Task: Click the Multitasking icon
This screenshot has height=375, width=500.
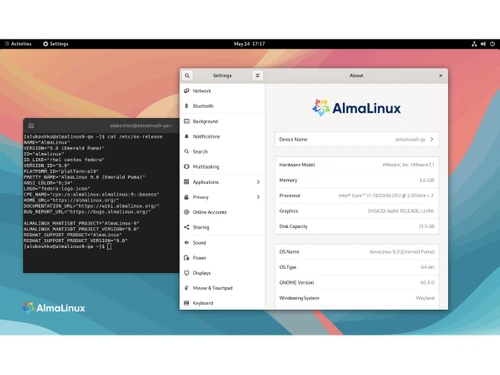Action: click(x=187, y=167)
